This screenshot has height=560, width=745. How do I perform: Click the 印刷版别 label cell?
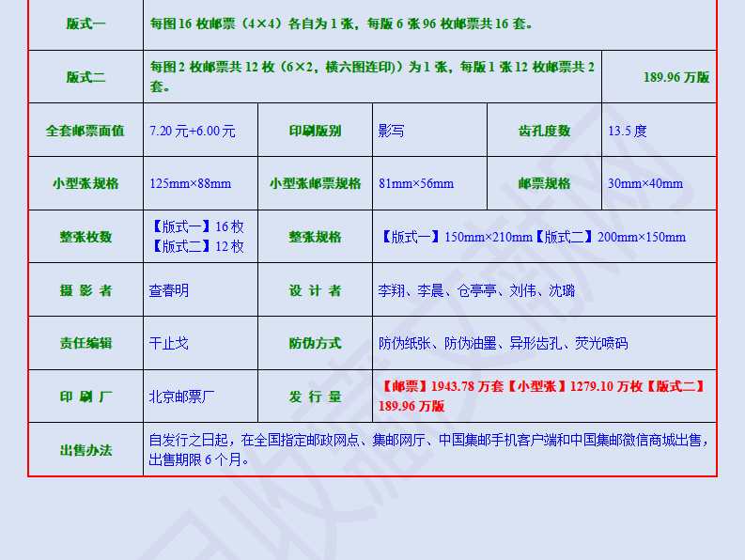tap(315, 132)
